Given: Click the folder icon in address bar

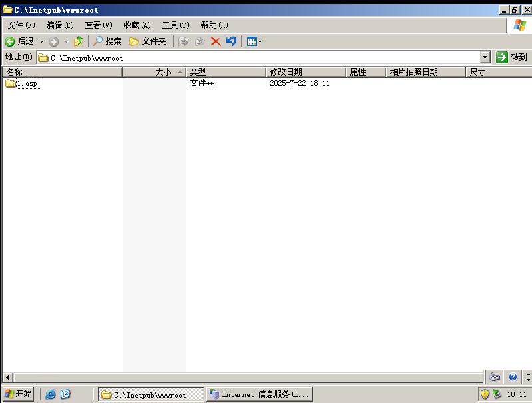Looking at the screenshot, I should pyautogui.click(x=43, y=58).
